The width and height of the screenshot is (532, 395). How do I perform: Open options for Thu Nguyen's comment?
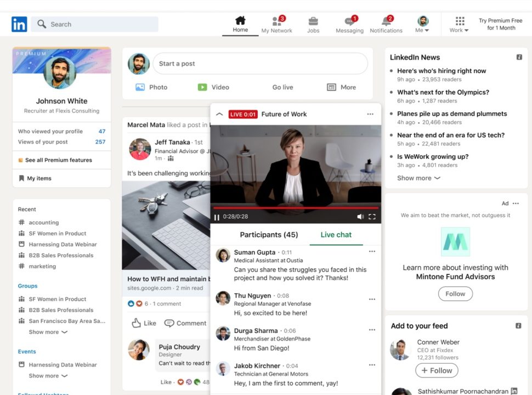click(x=372, y=300)
